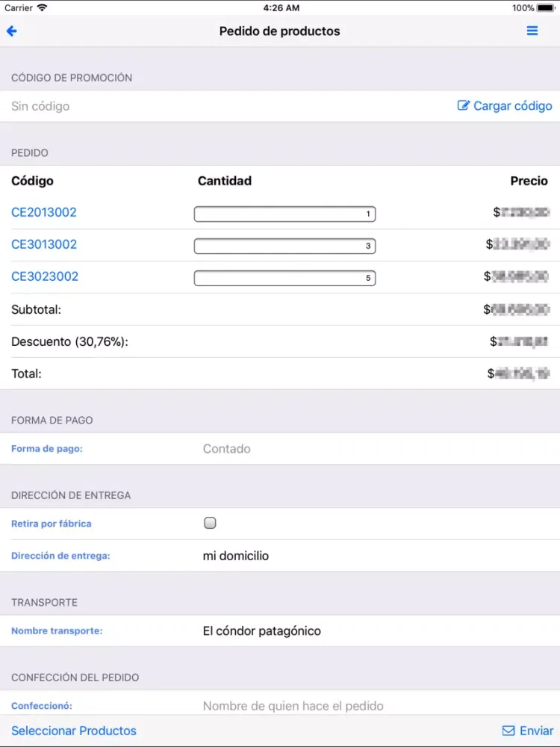Tap the DIRECCIÓN DE ENTREGA section header

coord(71,495)
